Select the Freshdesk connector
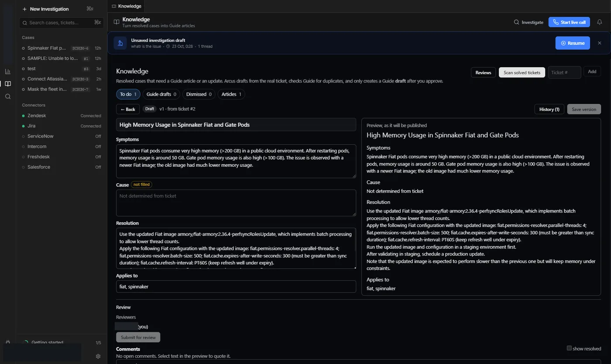611x364 pixels. click(x=62, y=157)
